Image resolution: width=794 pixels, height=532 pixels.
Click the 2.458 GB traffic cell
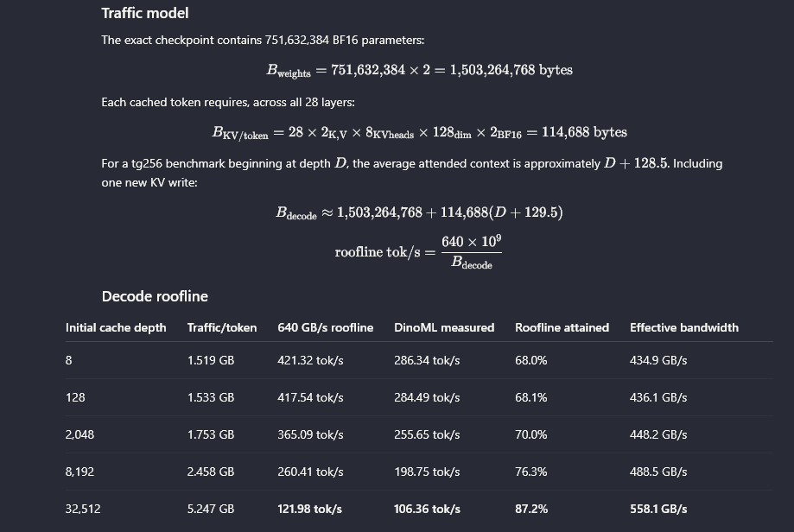[x=211, y=472]
